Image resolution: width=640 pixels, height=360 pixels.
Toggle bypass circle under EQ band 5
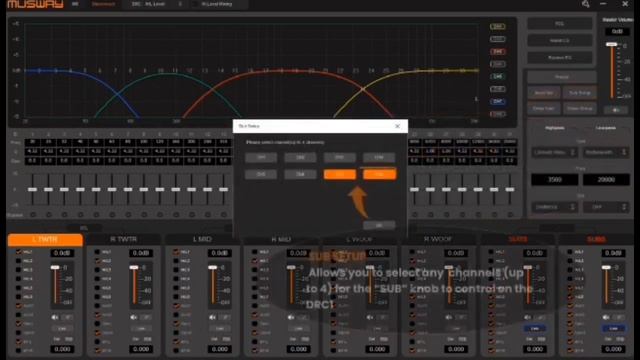point(96,215)
